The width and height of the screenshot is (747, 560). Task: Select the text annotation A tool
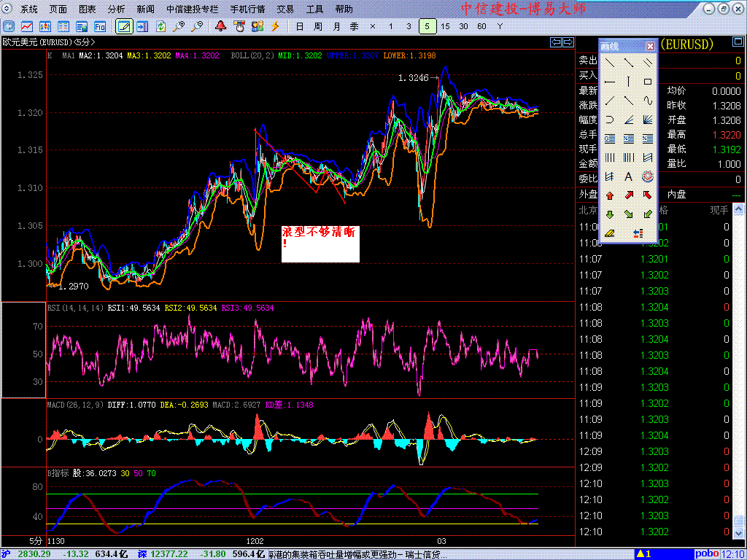coord(628,176)
